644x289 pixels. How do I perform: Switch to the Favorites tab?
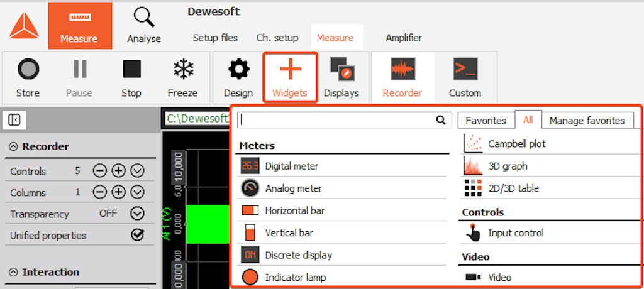click(x=486, y=121)
